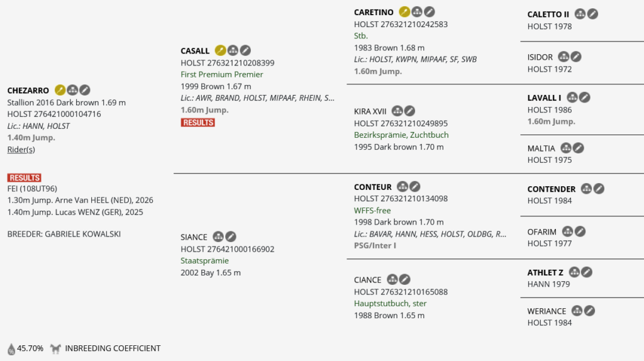Open the pedigree tree icon for CHEZARRO
644x361 pixels.
72,90
